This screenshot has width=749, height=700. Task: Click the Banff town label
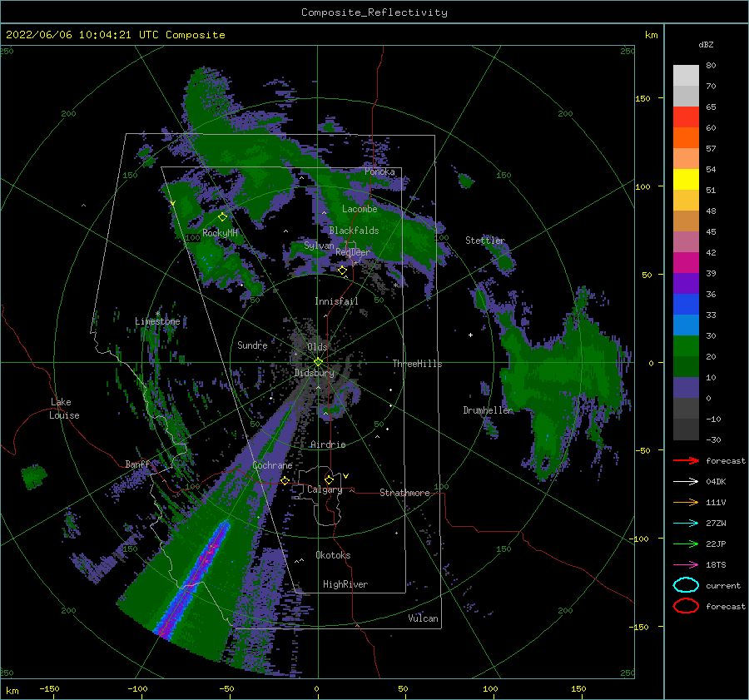pyautogui.click(x=137, y=464)
